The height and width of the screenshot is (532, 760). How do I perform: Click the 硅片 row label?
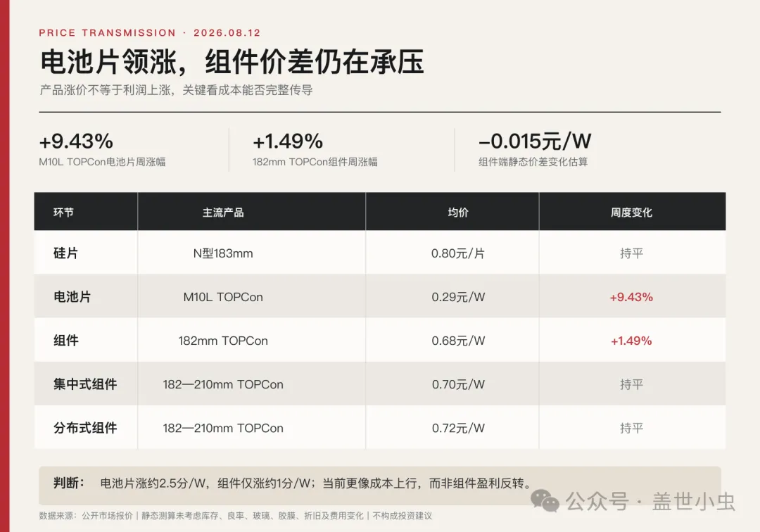[x=65, y=253]
